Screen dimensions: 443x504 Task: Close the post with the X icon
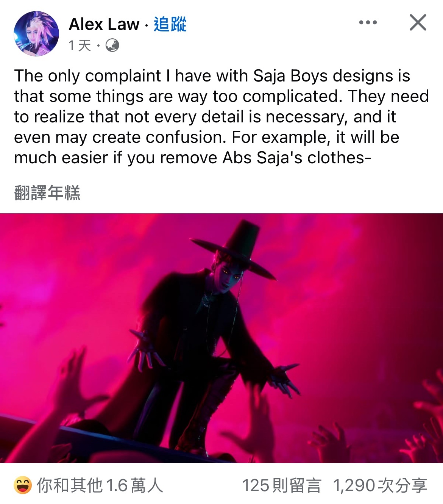click(418, 22)
